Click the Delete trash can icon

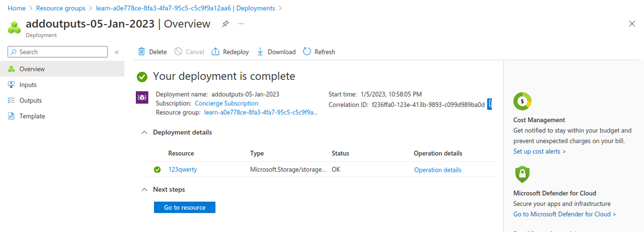click(141, 52)
